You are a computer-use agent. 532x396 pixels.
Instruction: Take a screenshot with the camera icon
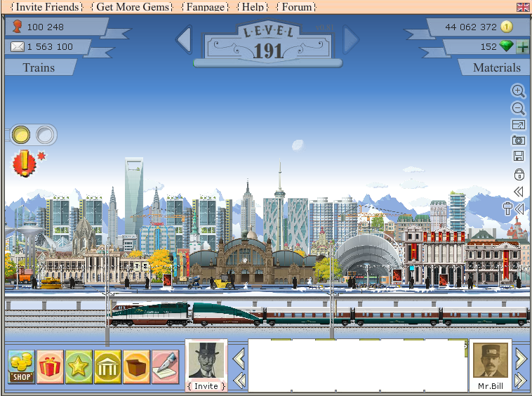coord(518,140)
